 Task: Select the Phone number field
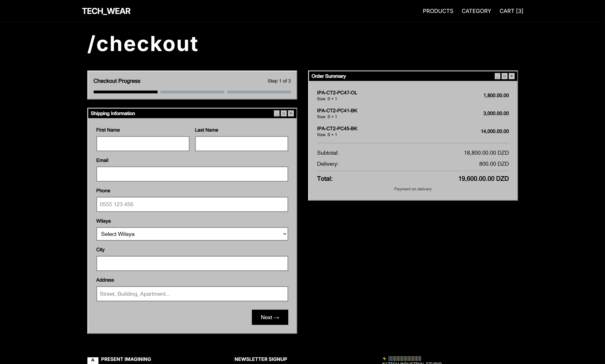tap(192, 204)
